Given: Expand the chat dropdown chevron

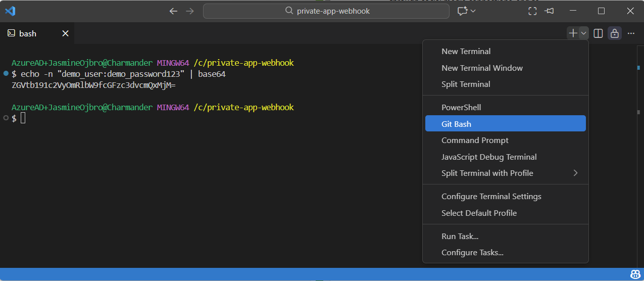Looking at the screenshot, I should (473, 11).
